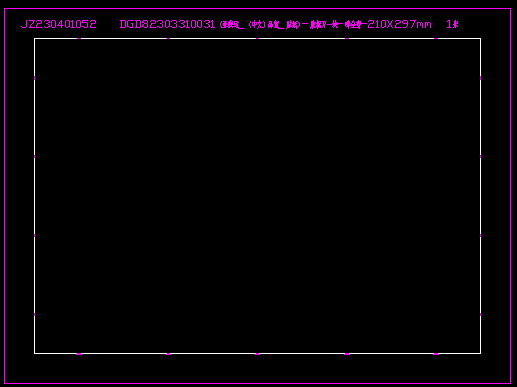Select the bottom-right corner of white rectangle
Viewport: 517px width, 387px height.
(x=480, y=353)
